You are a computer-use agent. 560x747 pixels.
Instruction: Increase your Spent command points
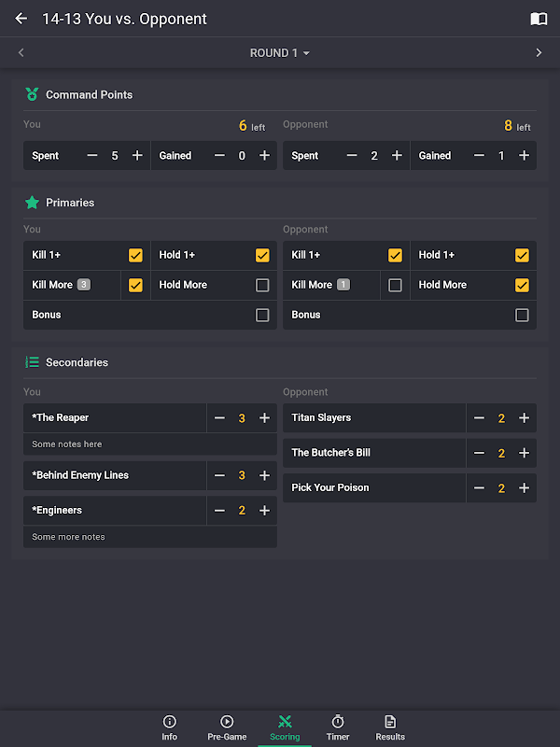tap(137, 156)
